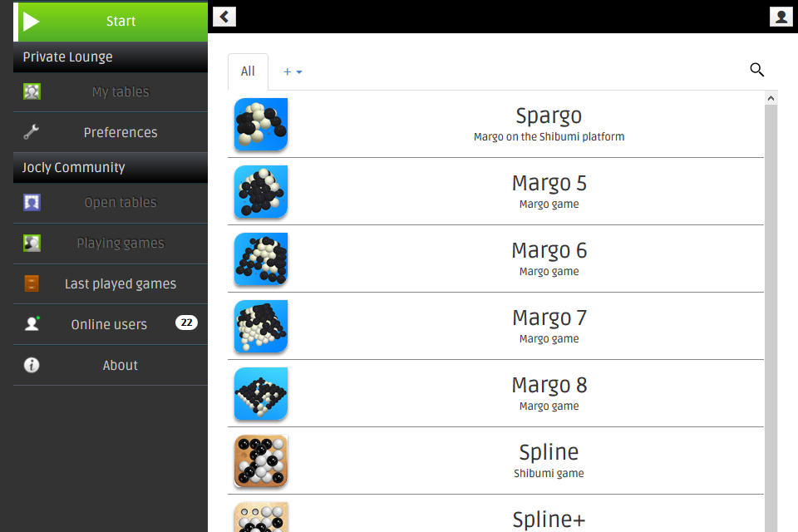798x532 pixels.
Task: Open Last played games
Action: [x=111, y=283]
